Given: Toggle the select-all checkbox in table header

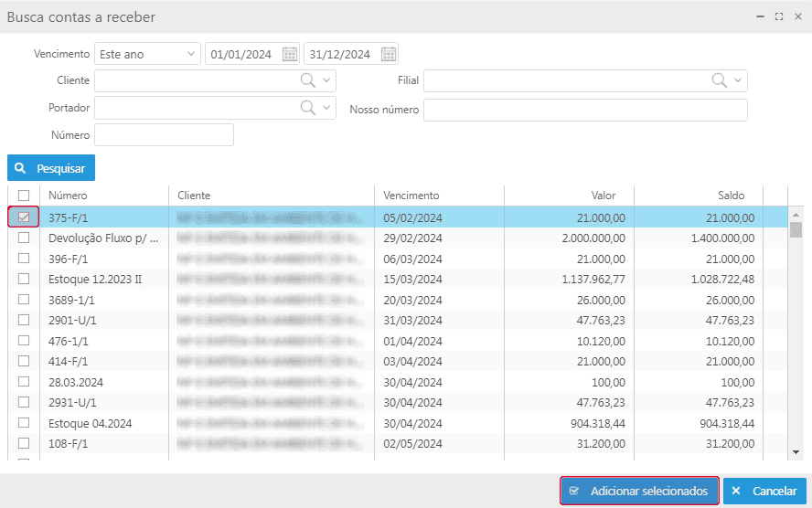Looking at the screenshot, I should point(24,196).
